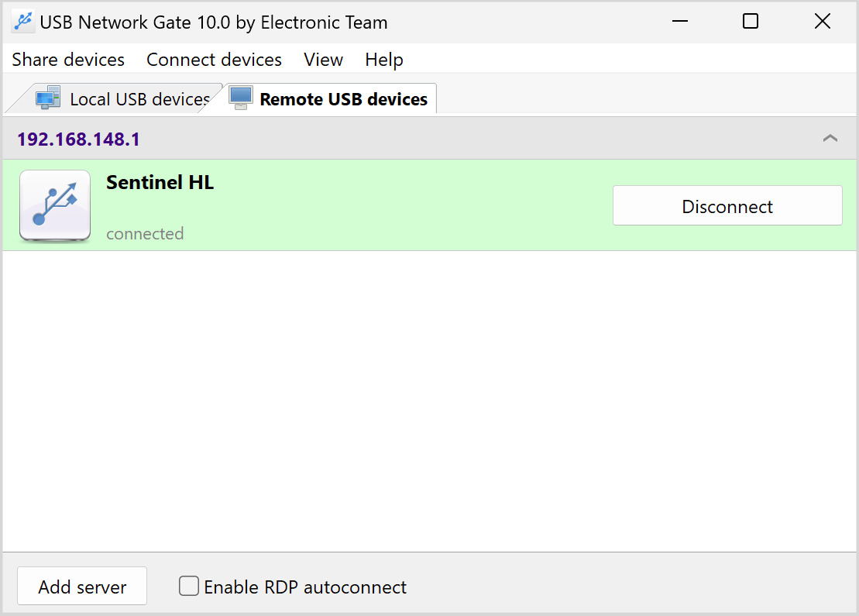This screenshot has width=859, height=616.
Task: Collapse the 192.168.148.1 server group
Action: (830, 139)
